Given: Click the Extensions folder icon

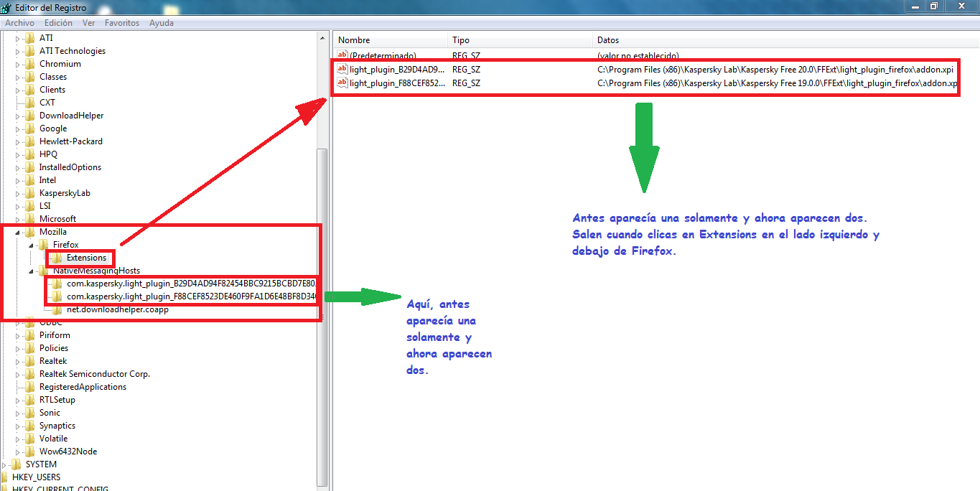Looking at the screenshot, I should pos(57,258).
